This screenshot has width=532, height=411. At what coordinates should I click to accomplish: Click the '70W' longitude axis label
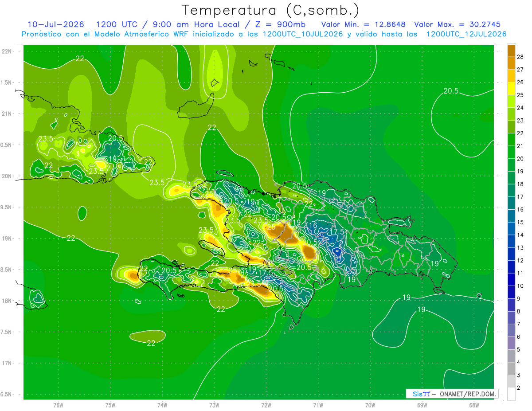pyautogui.click(x=370, y=405)
